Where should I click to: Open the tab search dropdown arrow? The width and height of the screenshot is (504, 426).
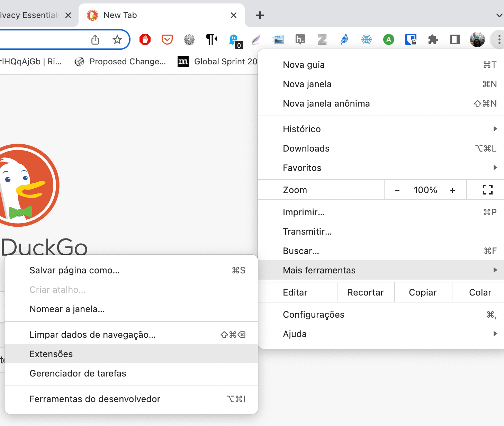pos(499,15)
